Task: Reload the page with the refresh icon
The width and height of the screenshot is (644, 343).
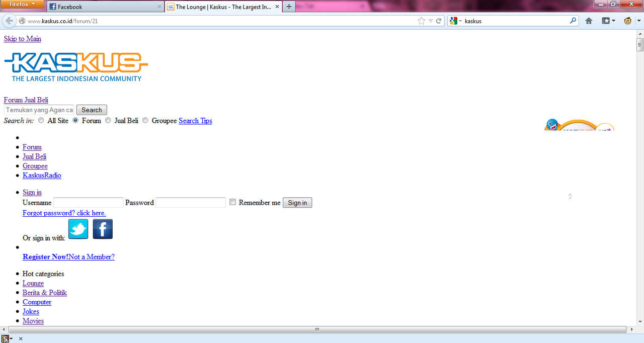Action: 439,21
